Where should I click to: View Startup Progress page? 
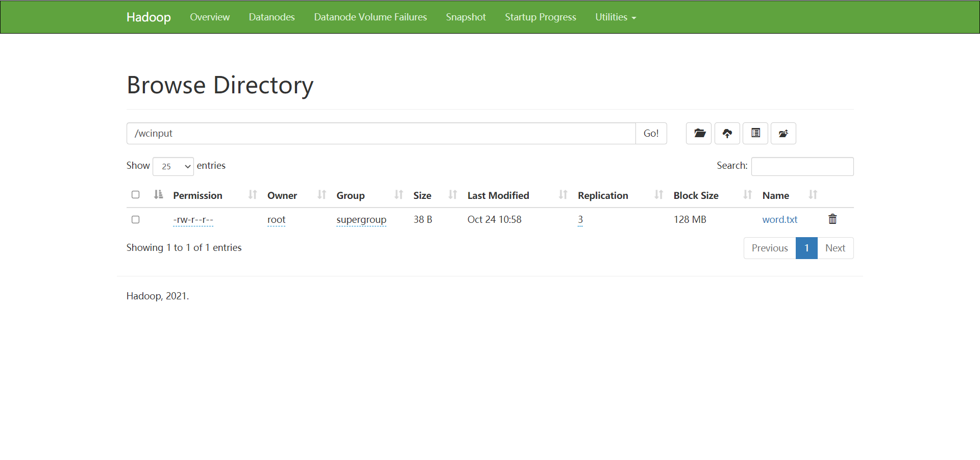(x=541, y=17)
